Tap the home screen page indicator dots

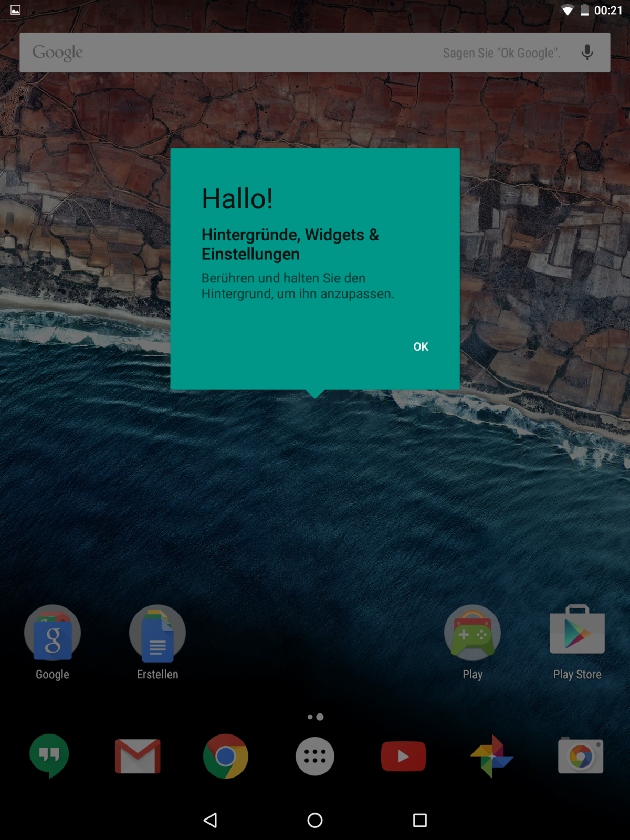click(x=315, y=717)
